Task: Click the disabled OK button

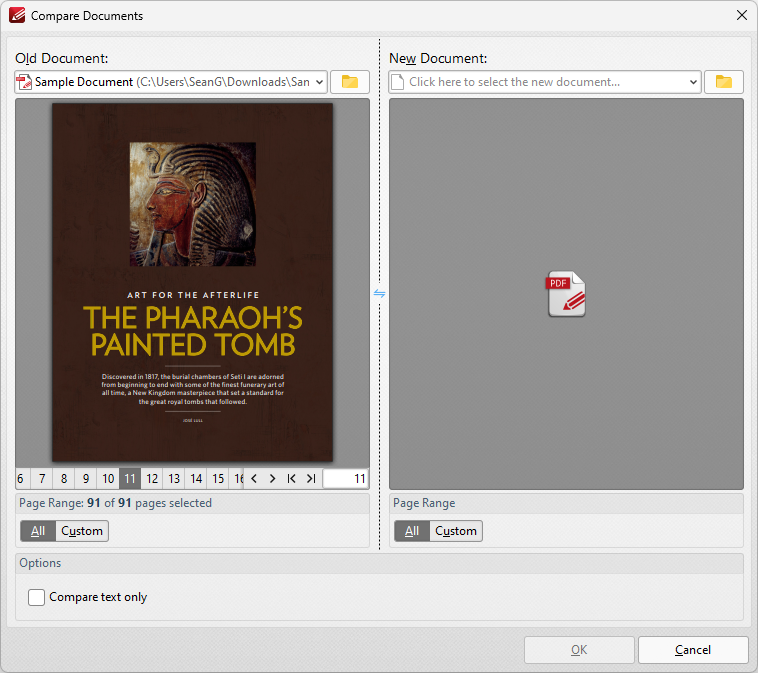Action: point(579,650)
